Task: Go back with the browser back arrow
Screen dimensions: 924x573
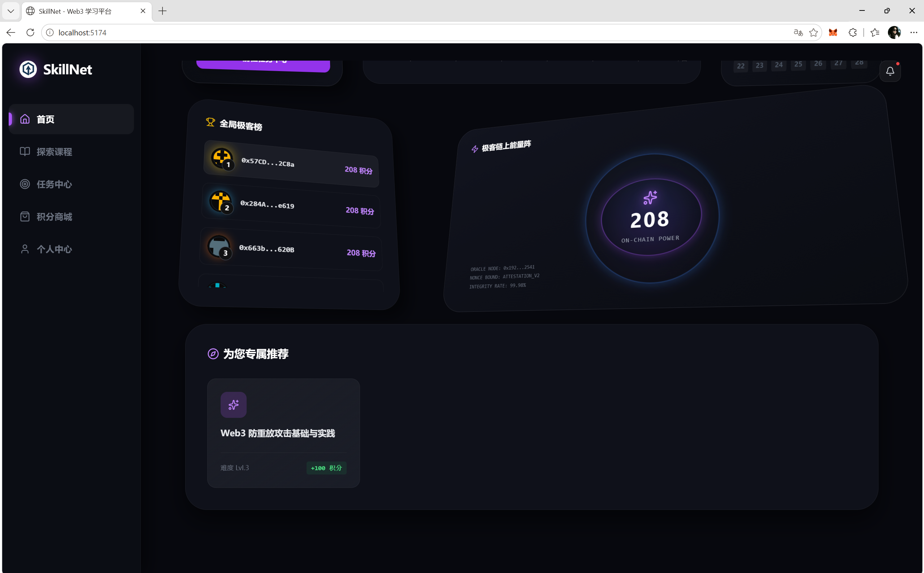Action: [11, 32]
